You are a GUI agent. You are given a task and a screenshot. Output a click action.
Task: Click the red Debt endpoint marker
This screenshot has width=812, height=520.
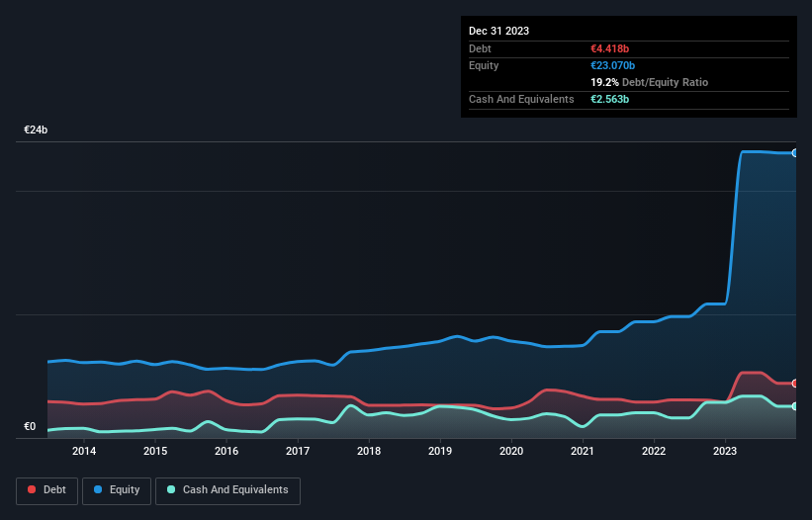pyautogui.click(x=795, y=384)
